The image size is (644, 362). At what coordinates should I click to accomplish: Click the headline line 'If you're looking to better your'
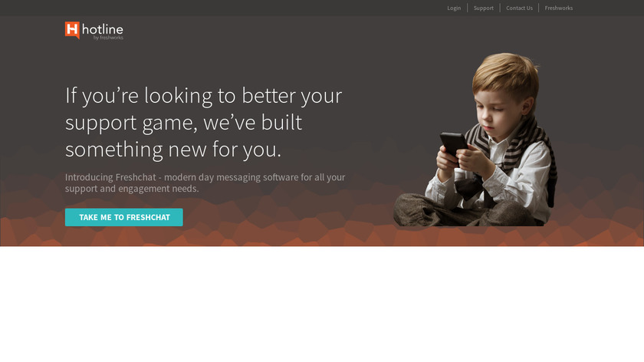tap(203, 95)
